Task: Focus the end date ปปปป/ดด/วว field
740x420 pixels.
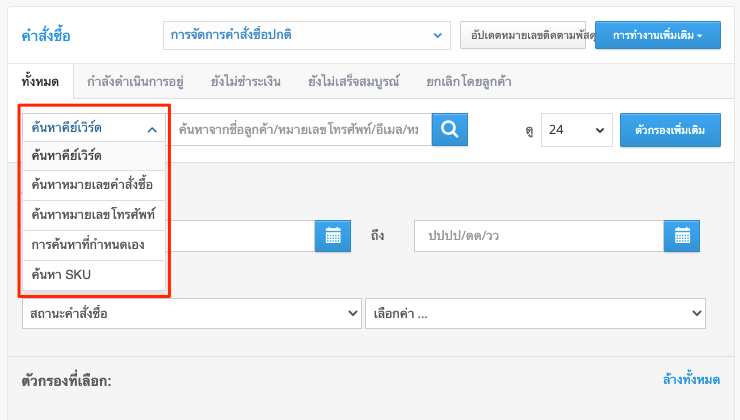Action: click(x=539, y=235)
